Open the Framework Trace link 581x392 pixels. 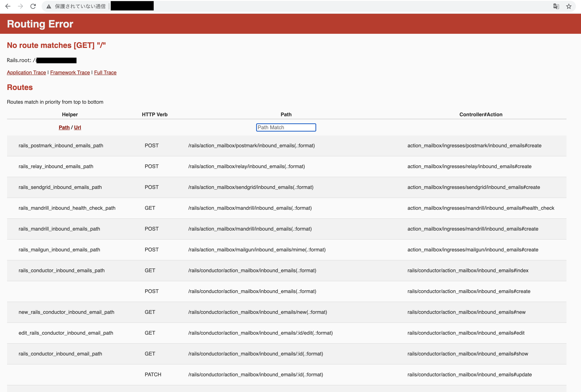pos(70,72)
